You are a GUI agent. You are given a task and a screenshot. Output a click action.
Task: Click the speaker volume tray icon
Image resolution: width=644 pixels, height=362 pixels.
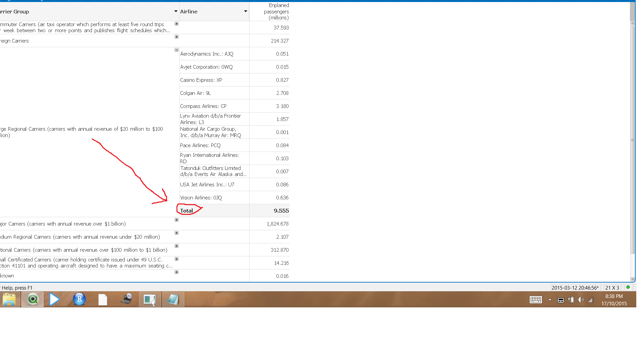tap(581, 300)
